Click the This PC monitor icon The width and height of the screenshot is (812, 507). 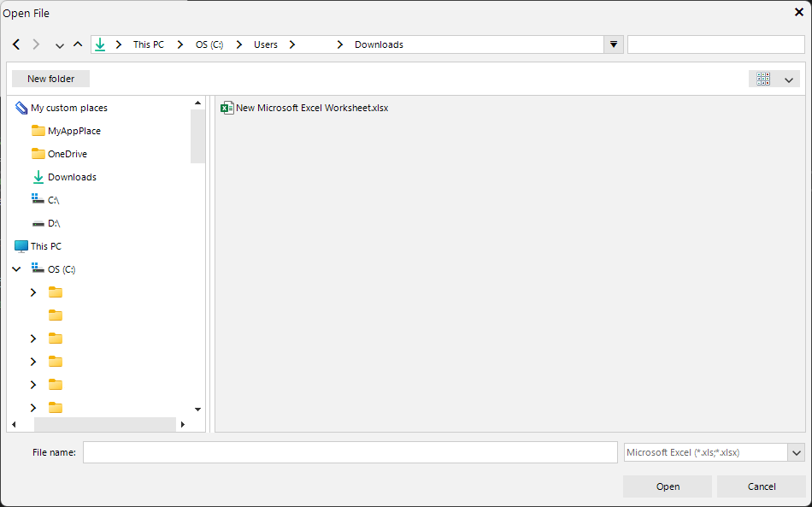[x=21, y=246]
